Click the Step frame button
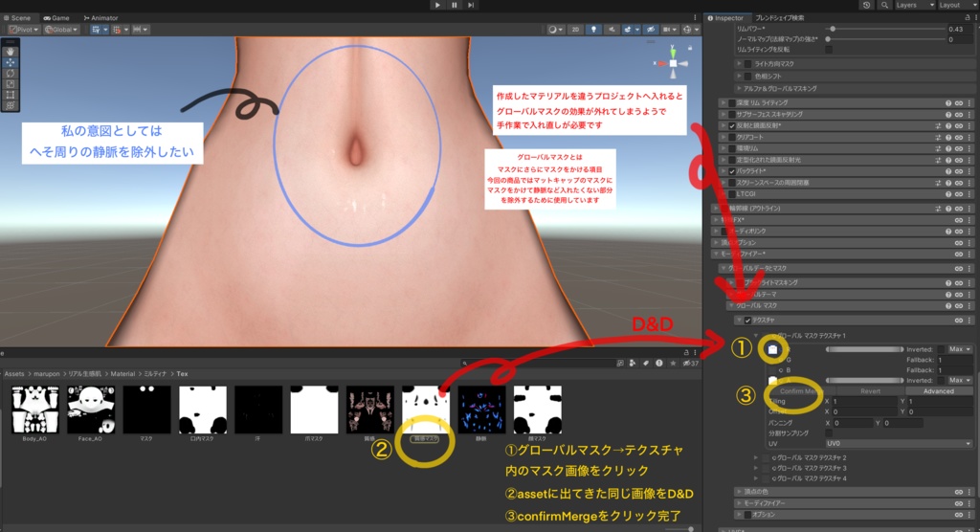Viewport: 980px width, 532px height. point(471,5)
